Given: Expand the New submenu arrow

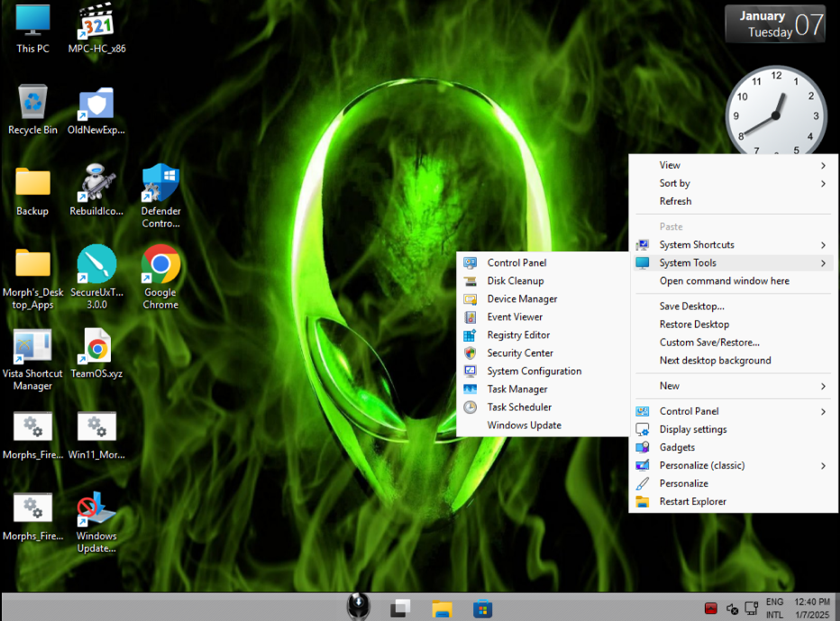Looking at the screenshot, I should coord(824,387).
